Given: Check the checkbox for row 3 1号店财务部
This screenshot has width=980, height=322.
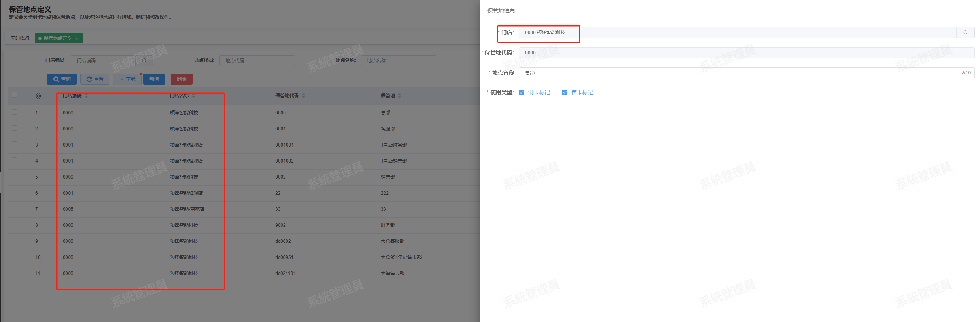Looking at the screenshot, I should pyautogui.click(x=15, y=144).
